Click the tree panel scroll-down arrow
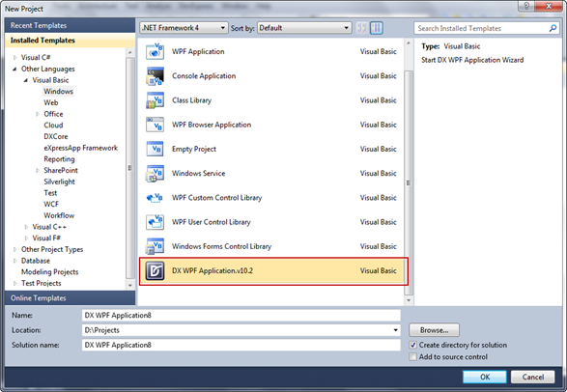567x392 pixels. [x=130, y=285]
